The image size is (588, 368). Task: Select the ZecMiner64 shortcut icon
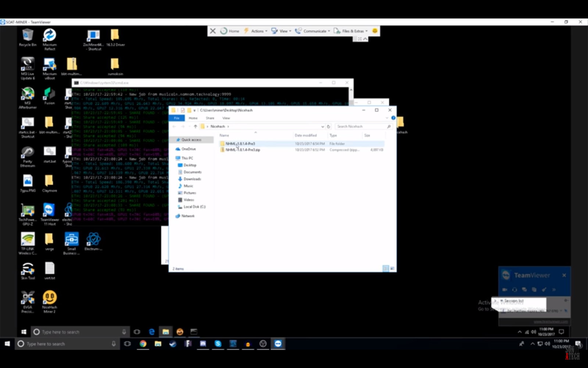click(x=94, y=40)
